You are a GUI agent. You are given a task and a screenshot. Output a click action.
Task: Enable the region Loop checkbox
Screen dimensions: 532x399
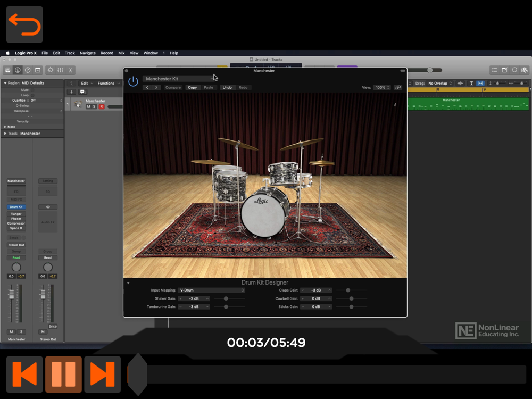[x=32, y=95]
